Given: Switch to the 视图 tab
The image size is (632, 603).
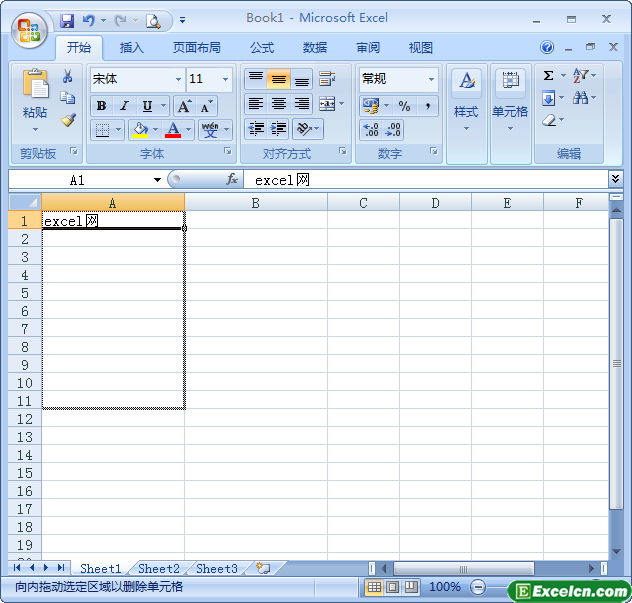Looking at the screenshot, I should [x=420, y=48].
